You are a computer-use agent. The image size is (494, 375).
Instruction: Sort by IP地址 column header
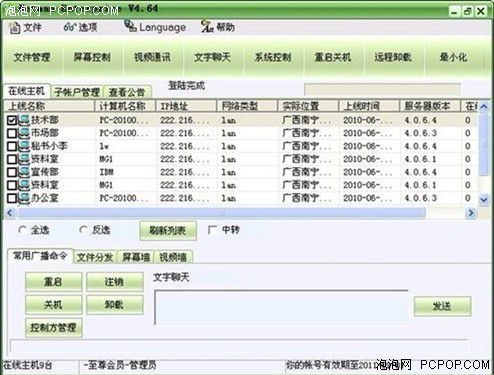click(x=186, y=106)
